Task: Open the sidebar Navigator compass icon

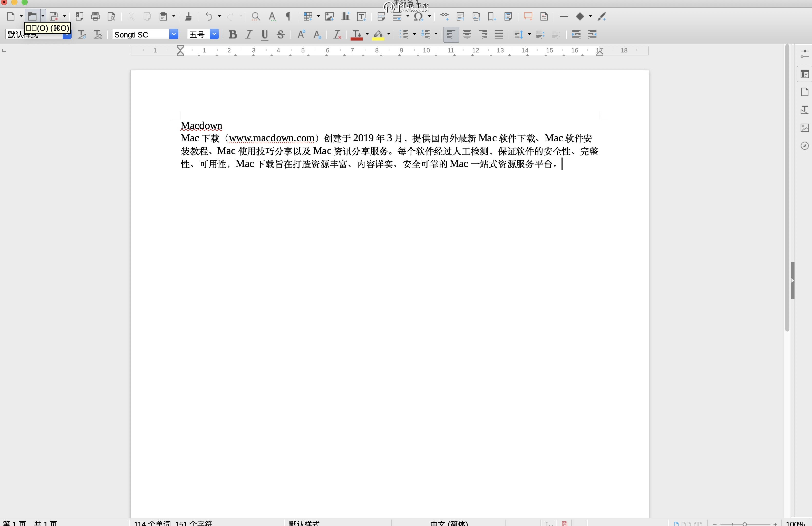Action: 805,146
